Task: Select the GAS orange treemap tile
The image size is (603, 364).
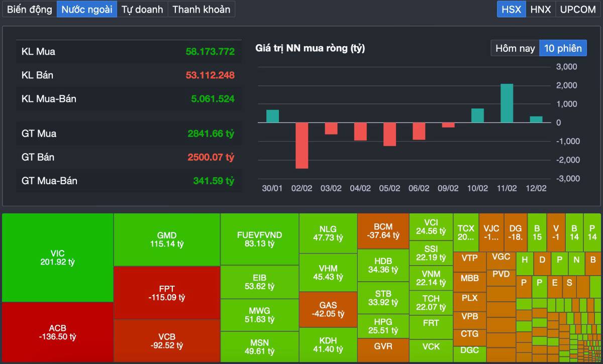Action: [x=328, y=309]
